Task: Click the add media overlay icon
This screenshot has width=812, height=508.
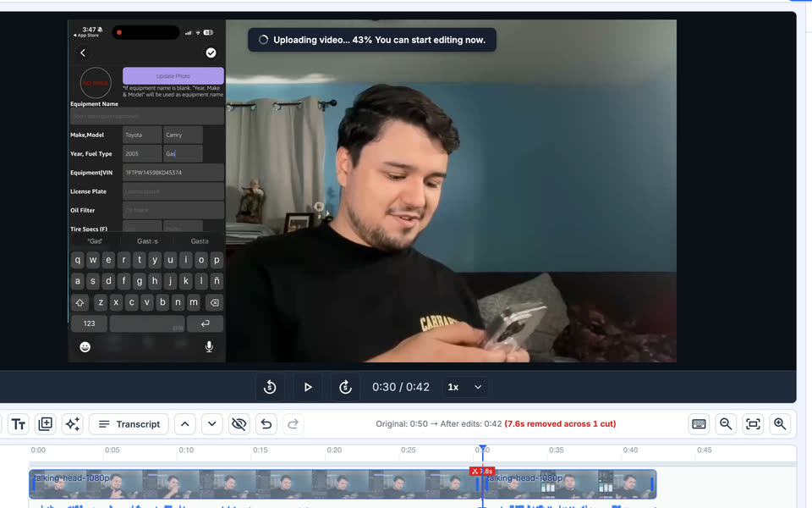Action: pos(45,424)
